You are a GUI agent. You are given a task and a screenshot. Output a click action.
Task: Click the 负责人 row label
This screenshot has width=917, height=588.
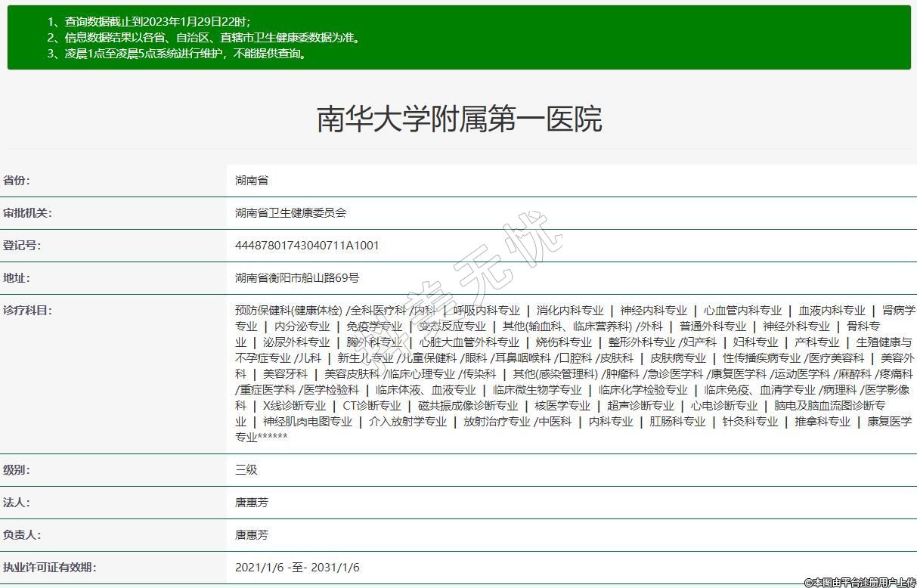pyautogui.click(x=22, y=535)
